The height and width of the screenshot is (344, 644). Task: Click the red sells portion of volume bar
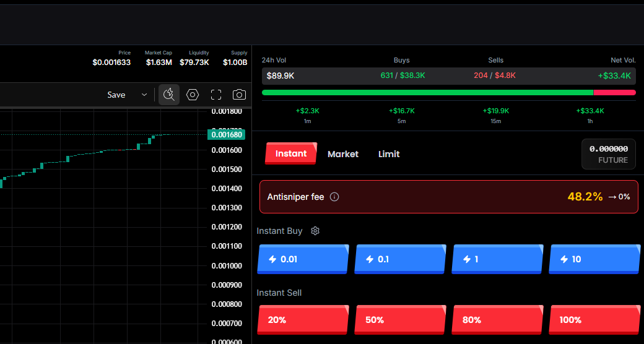coord(614,93)
